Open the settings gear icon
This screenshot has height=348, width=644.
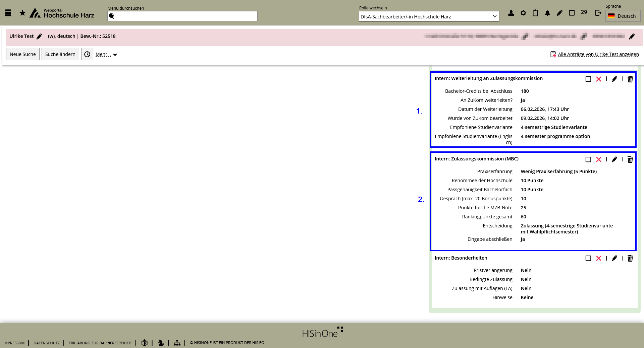click(x=523, y=13)
